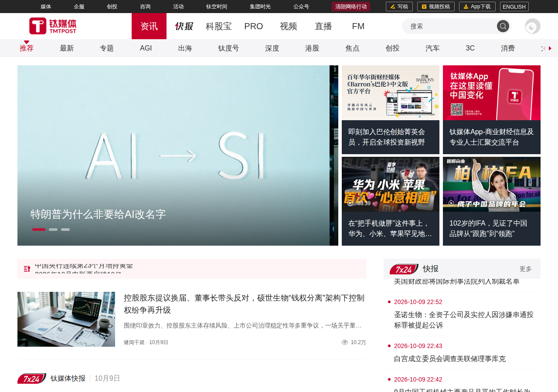The height and width of the screenshot is (392, 558).
Task: Select the 汽车 category tab
Action: coord(432,48)
